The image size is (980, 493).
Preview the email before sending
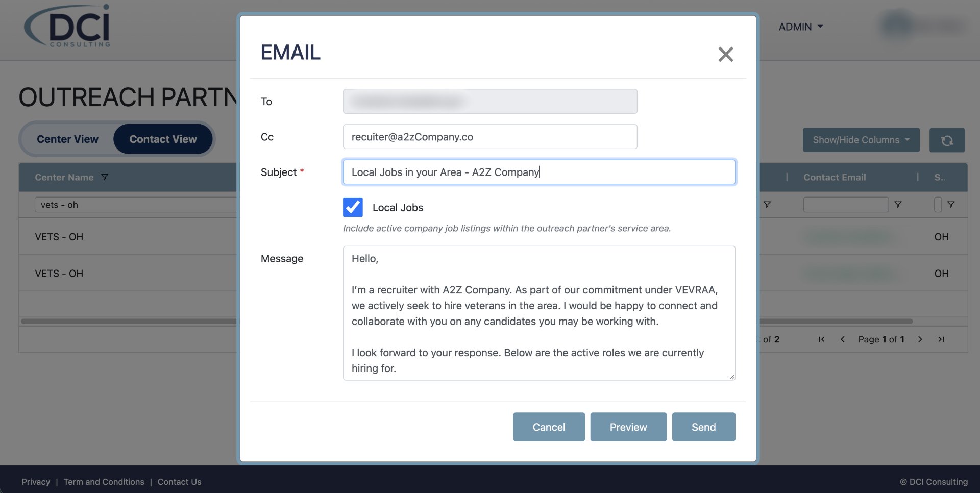[x=628, y=427]
